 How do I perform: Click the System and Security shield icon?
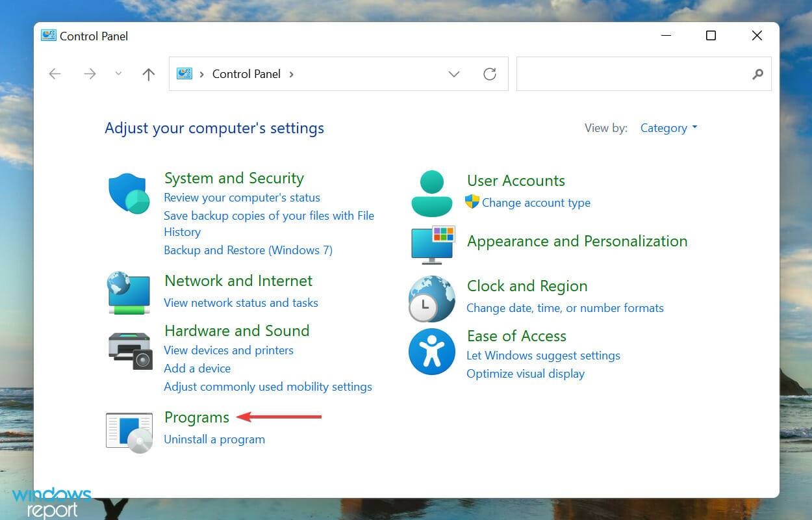[129, 192]
